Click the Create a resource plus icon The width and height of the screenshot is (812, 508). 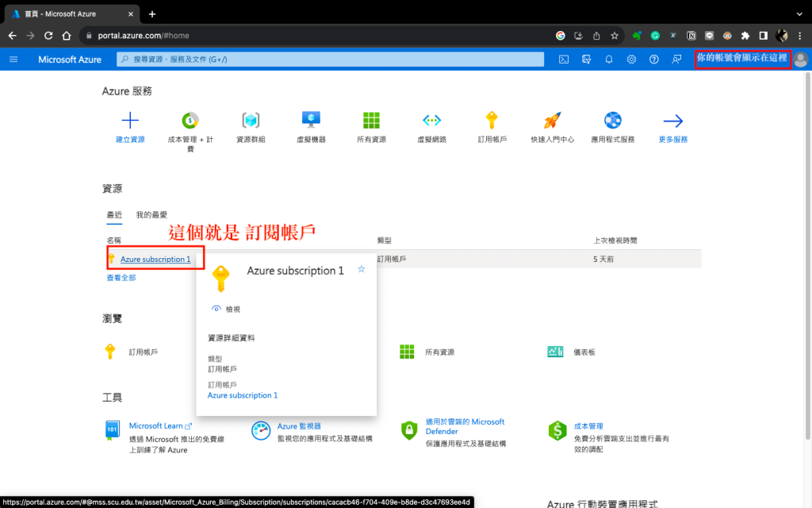[x=130, y=121]
